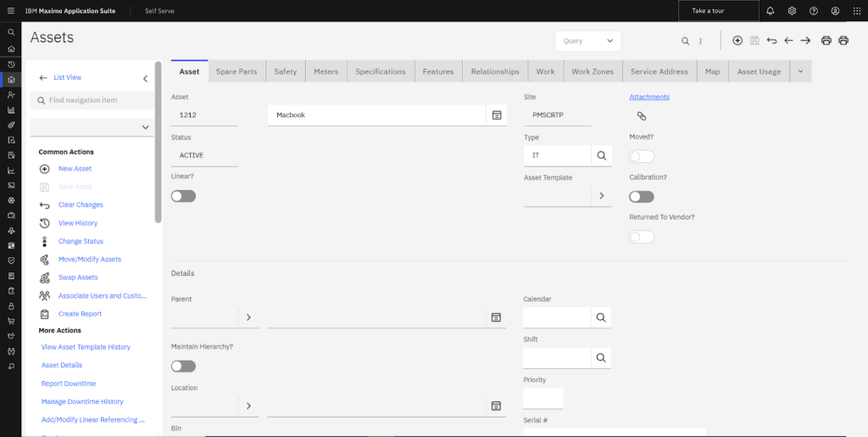Open Asset Template detail menu chevron
Screen dimensions: 868x437
coord(602,195)
